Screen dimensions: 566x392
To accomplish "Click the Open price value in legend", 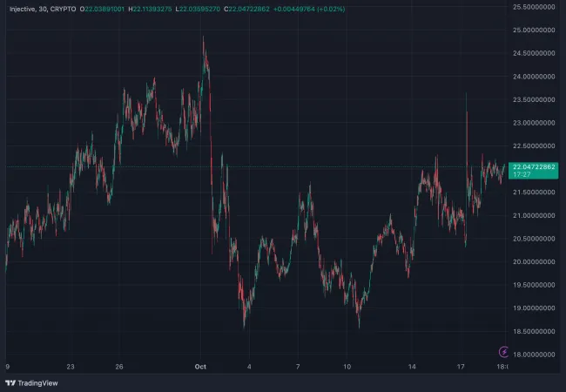I will pos(104,8).
